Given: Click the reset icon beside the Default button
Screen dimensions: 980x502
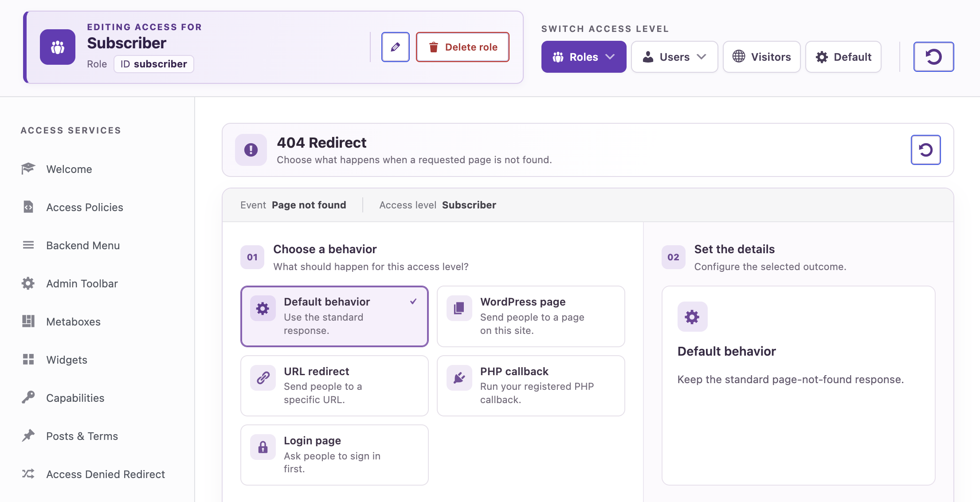Looking at the screenshot, I should [x=933, y=57].
